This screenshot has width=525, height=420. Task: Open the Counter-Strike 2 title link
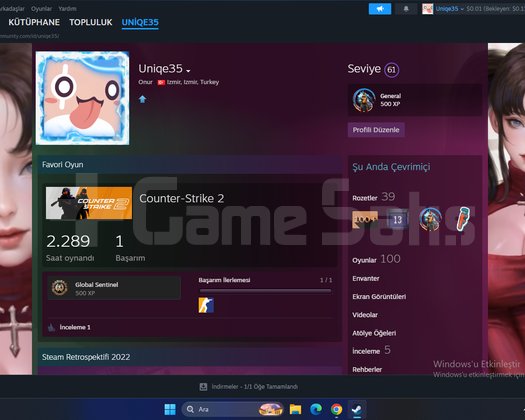tap(181, 199)
